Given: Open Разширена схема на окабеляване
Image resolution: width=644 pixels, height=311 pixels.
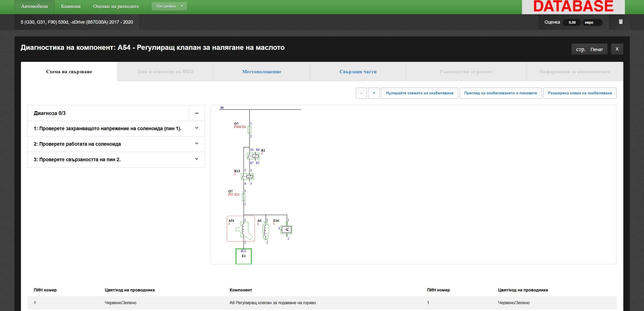Looking at the screenshot, I should pos(580,93).
